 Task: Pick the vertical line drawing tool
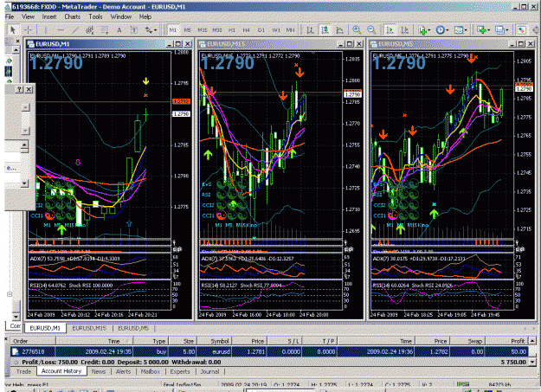[46, 30]
